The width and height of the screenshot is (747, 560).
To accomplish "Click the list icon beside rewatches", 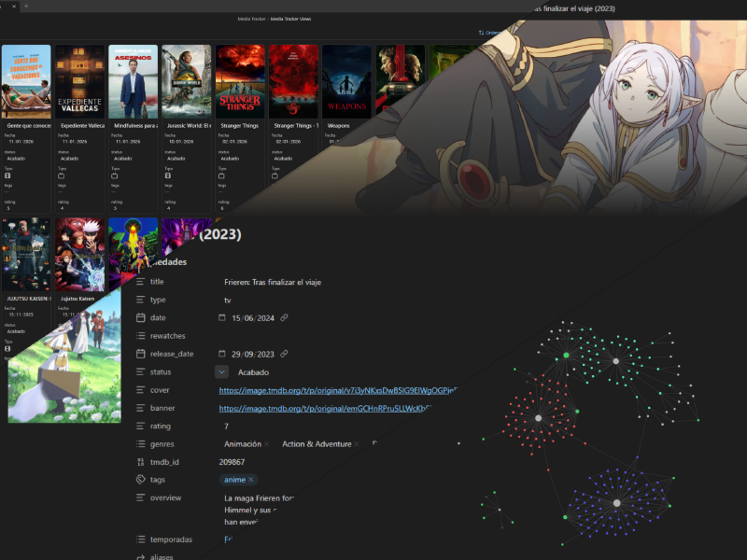I will tap(138, 335).
